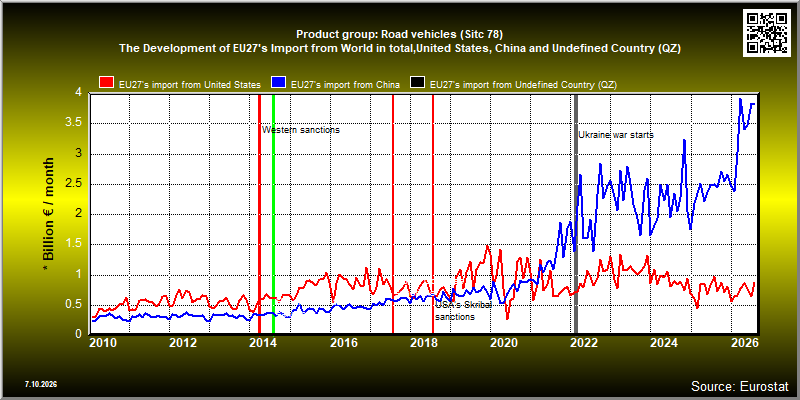Click the red United States legend swatch
The height and width of the screenshot is (400, 800).
tap(107, 84)
